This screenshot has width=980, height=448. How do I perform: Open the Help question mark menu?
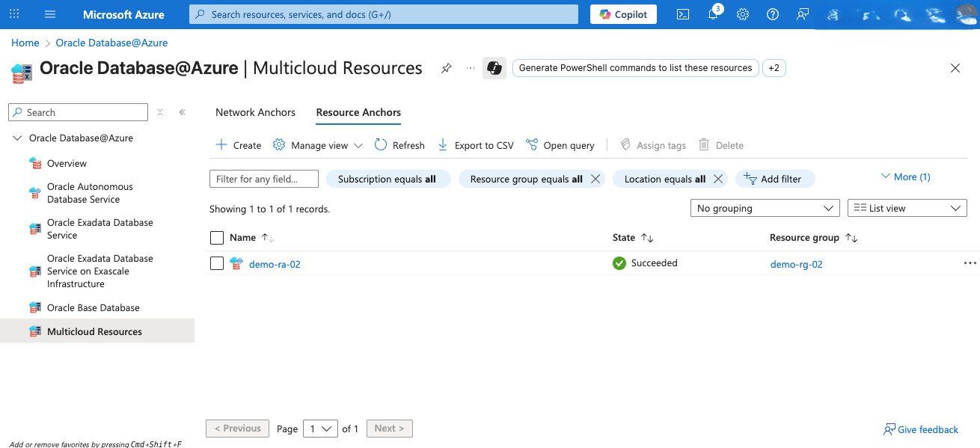772,14
